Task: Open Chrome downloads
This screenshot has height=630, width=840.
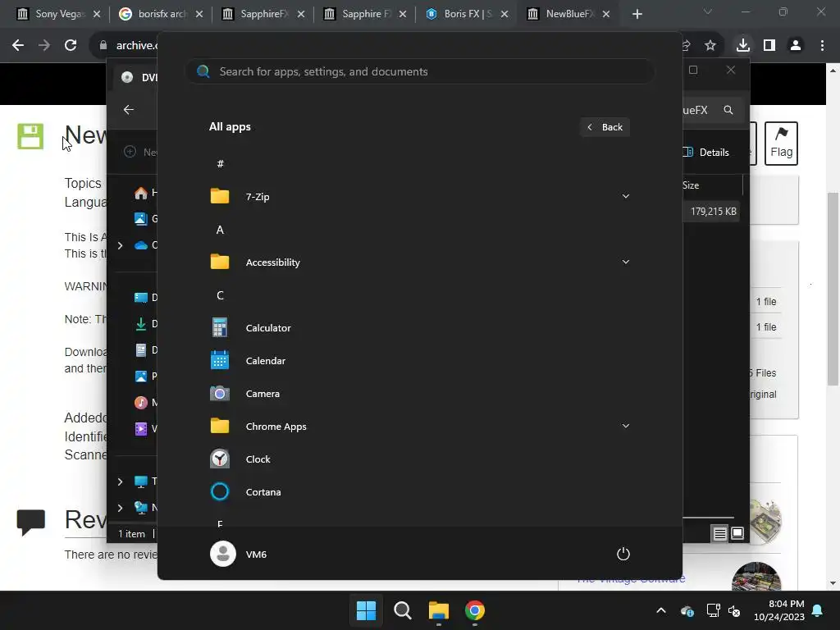Action: [742, 46]
